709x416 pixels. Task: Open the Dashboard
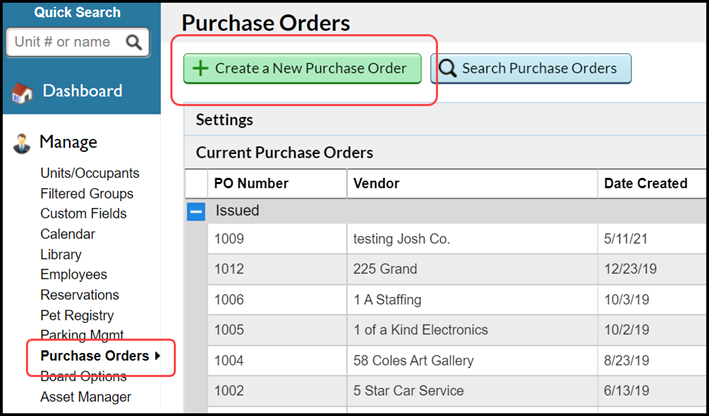82,91
